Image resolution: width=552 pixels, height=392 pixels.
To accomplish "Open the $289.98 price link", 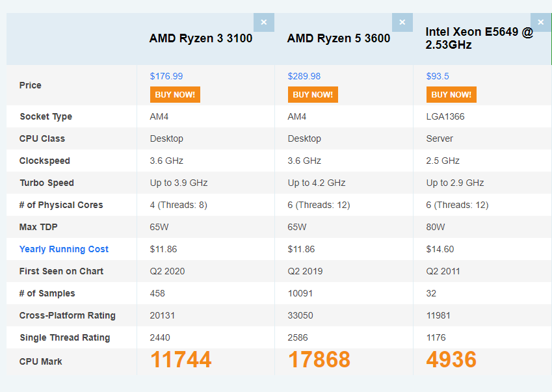I will click(x=304, y=76).
